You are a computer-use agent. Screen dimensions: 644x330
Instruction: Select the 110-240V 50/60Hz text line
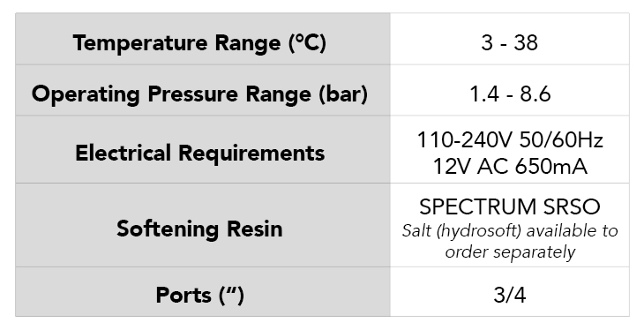(510, 139)
